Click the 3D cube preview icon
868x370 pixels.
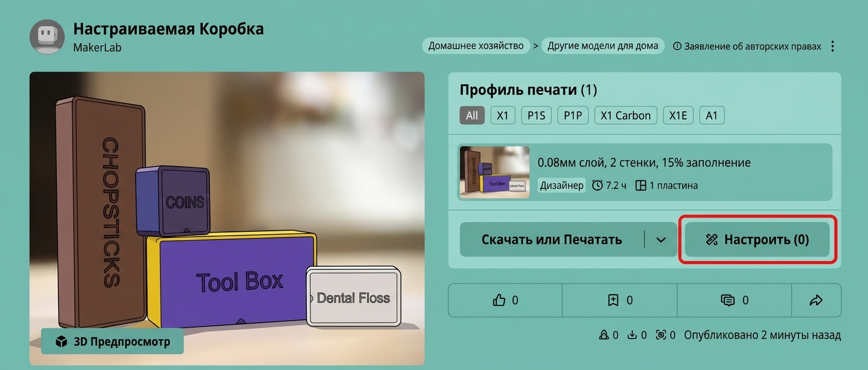click(61, 341)
